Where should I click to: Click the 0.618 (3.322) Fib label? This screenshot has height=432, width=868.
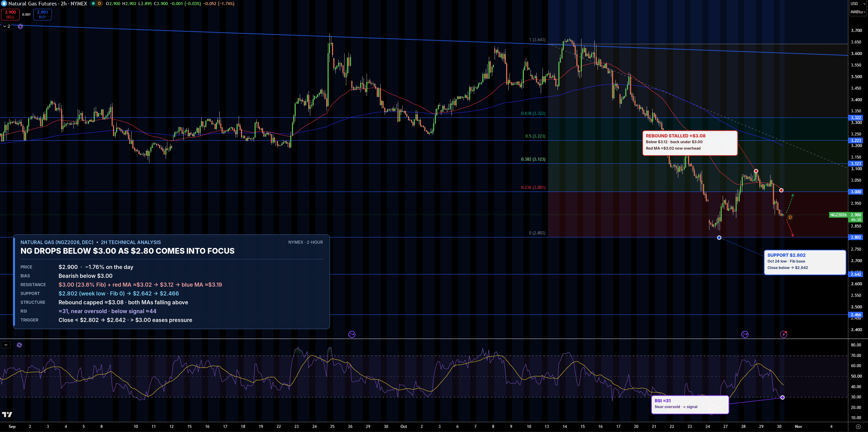coord(533,113)
